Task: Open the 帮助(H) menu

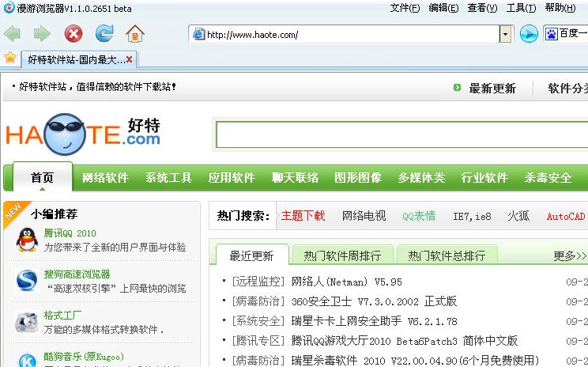Action: point(560,8)
